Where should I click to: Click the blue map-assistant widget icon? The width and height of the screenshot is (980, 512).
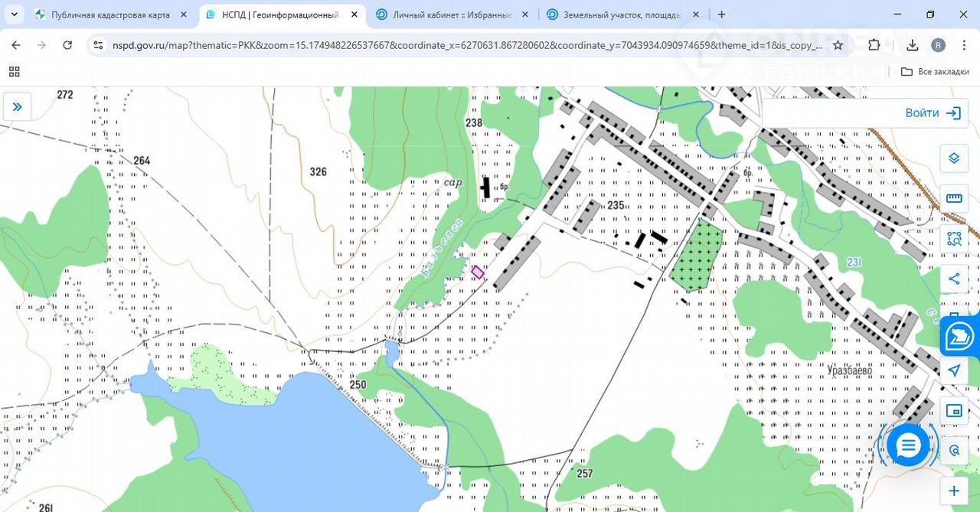(959, 337)
